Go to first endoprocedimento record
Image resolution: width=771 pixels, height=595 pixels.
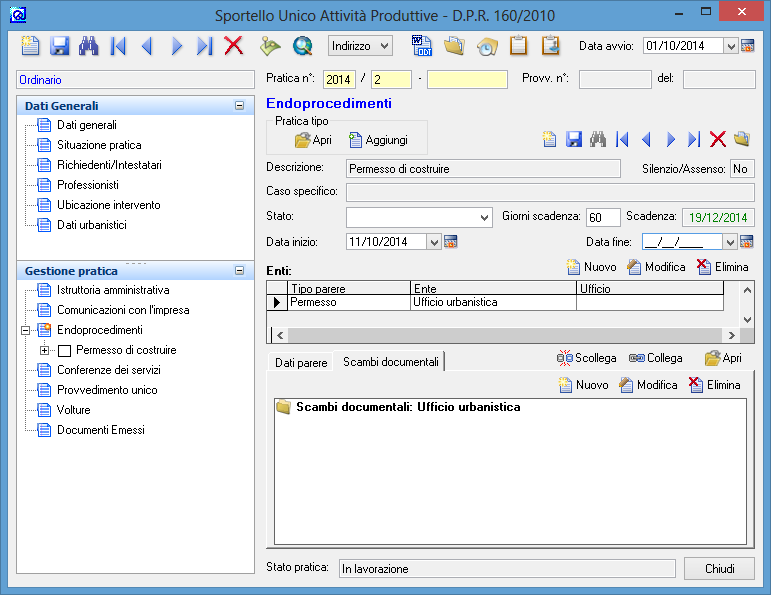pyautogui.click(x=622, y=139)
